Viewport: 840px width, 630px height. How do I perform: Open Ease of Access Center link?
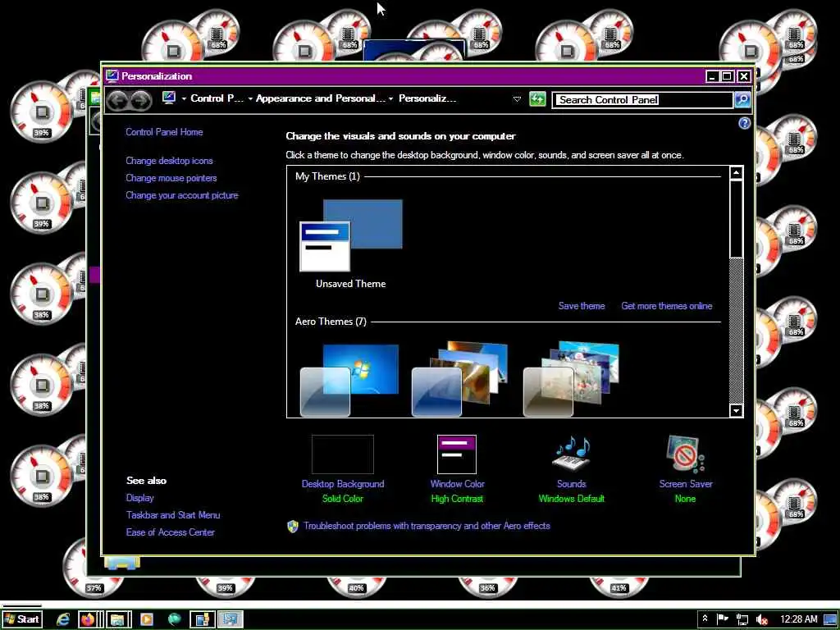(171, 532)
